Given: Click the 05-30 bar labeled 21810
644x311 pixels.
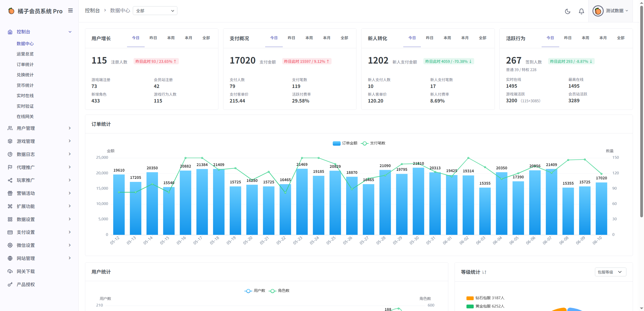Looking at the screenshot, I should [418, 201].
